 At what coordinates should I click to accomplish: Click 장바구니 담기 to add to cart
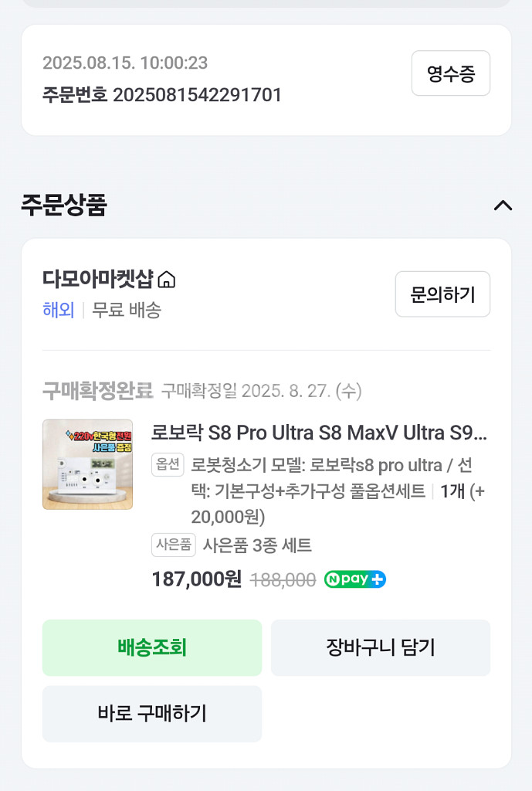(381, 647)
